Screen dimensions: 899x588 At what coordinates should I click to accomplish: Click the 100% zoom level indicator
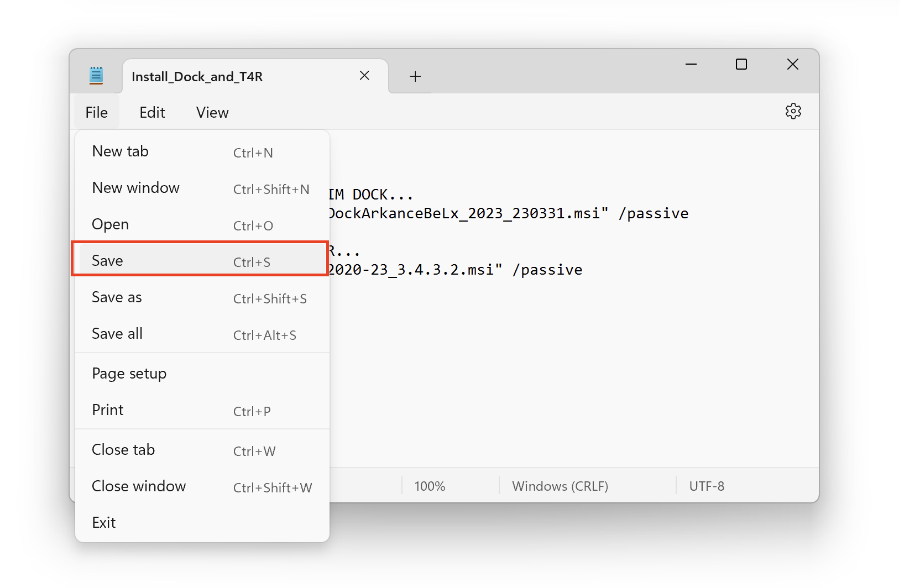pos(430,486)
